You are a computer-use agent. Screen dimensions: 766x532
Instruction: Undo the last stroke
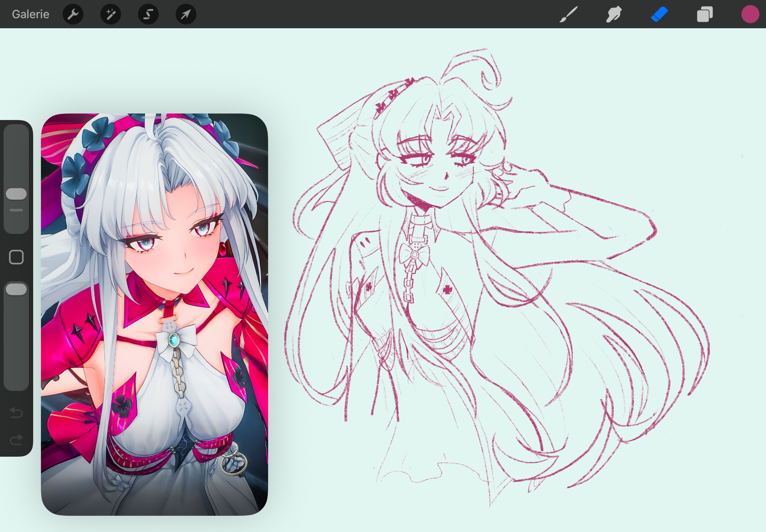click(x=16, y=413)
